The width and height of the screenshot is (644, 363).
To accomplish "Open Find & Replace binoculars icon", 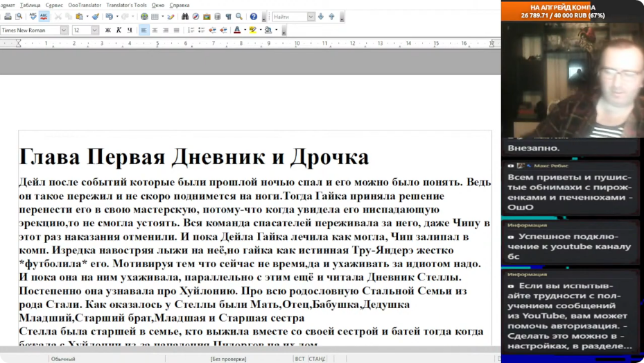I will click(184, 17).
